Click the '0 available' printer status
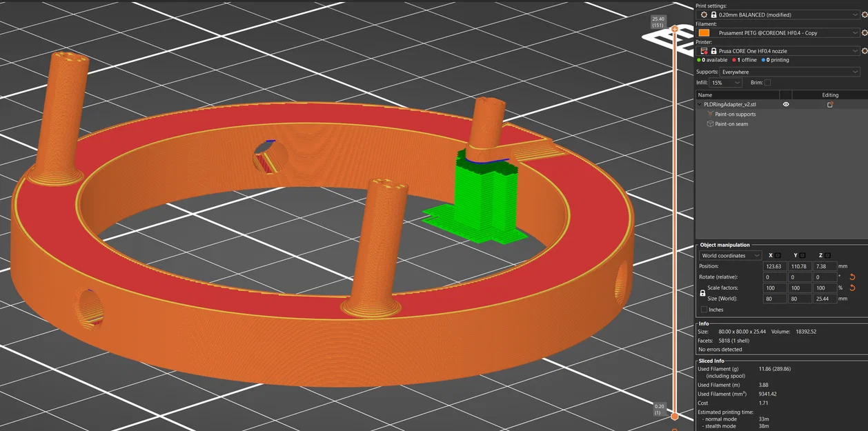Image resolution: width=868 pixels, height=431 pixels. click(712, 60)
